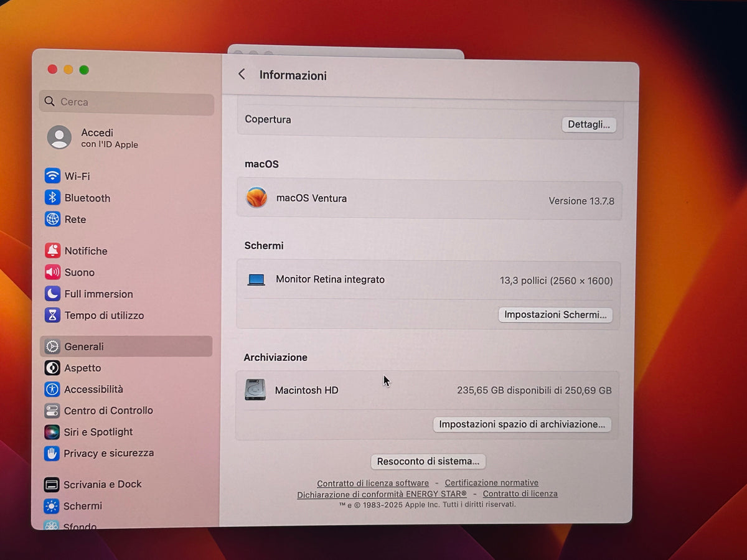Click the green zoom window button
The height and width of the screenshot is (560, 747).
84,70
